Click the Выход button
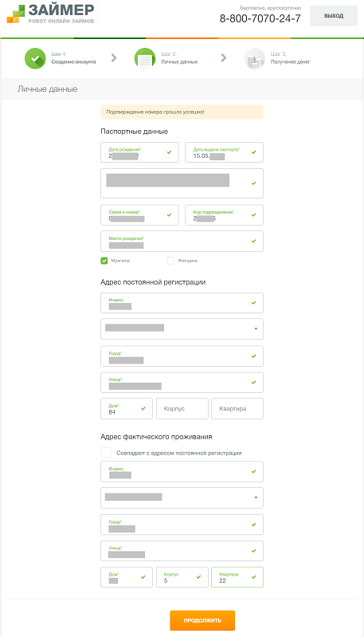This screenshot has height=637, width=364. [x=334, y=16]
